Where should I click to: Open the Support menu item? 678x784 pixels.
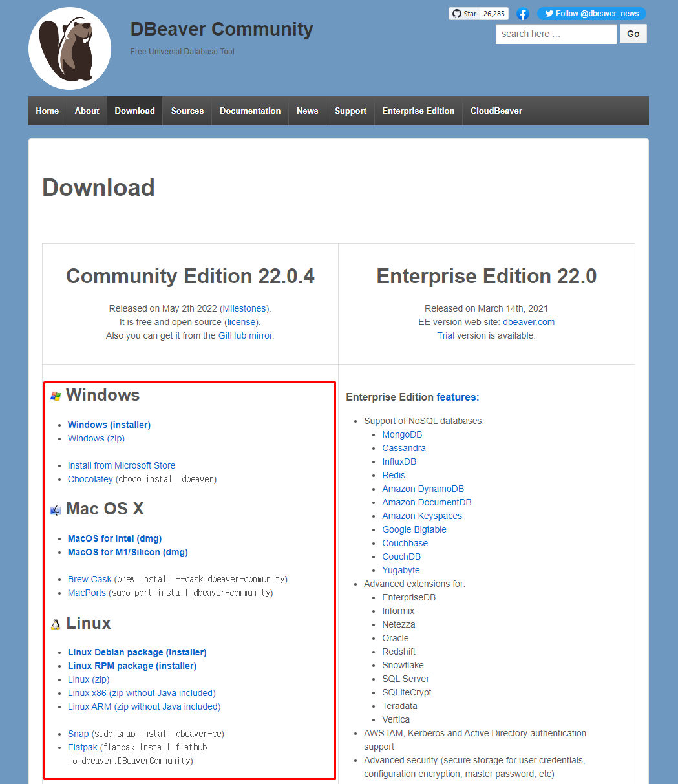350,111
